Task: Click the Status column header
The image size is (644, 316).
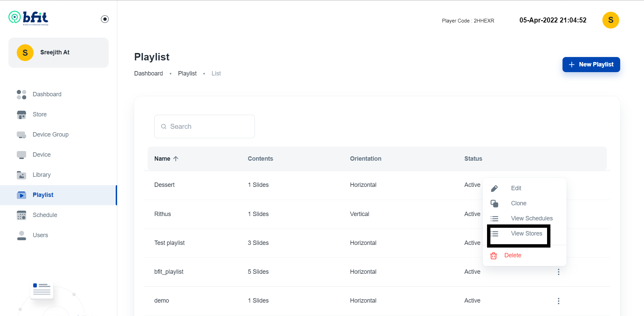Action: pyautogui.click(x=473, y=159)
